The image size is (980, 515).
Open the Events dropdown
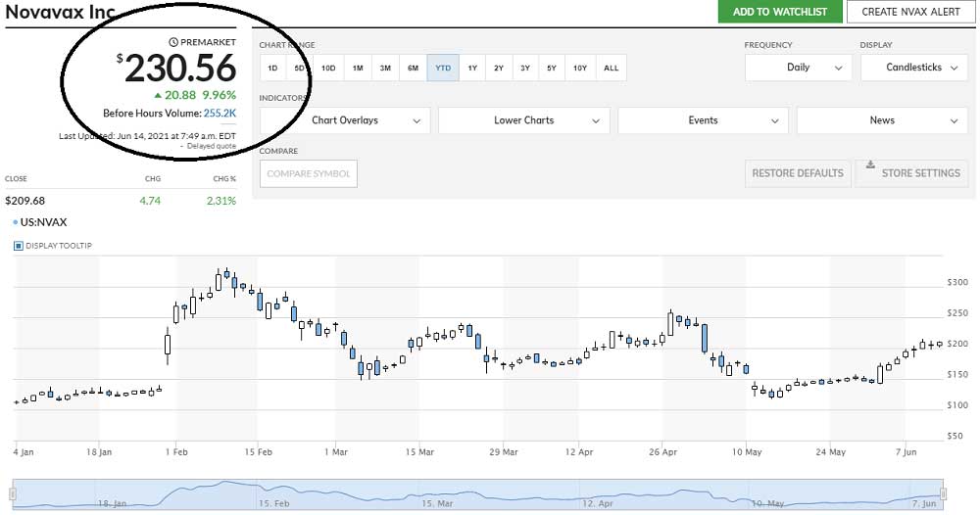coord(703,120)
